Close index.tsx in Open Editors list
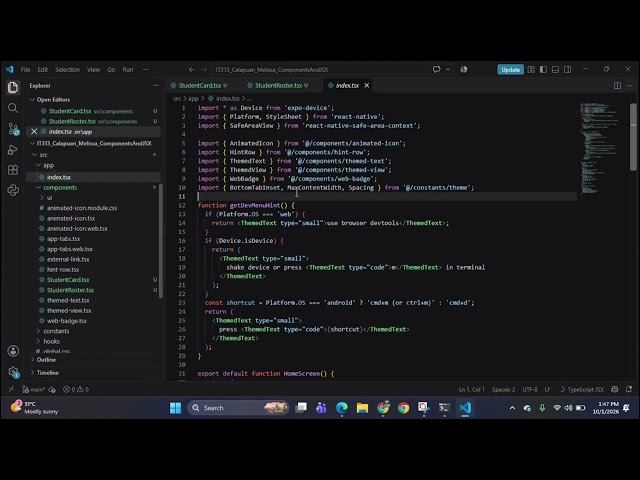 (x=34, y=131)
